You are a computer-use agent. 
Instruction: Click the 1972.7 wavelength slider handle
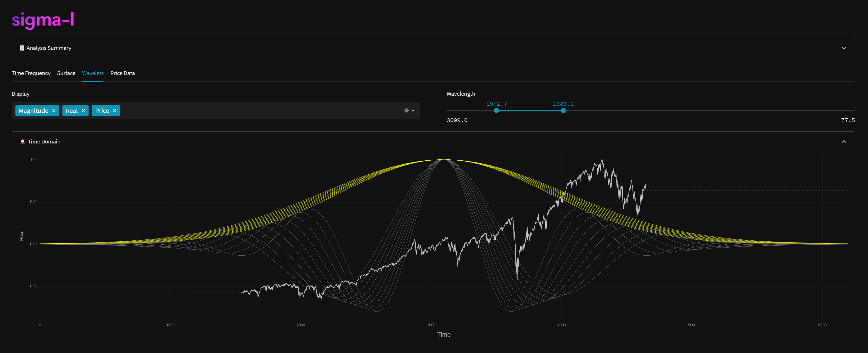pyautogui.click(x=496, y=111)
